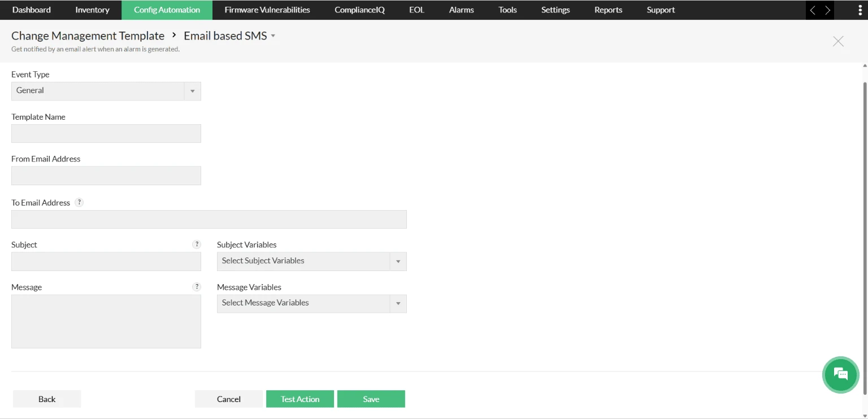The height and width of the screenshot is (419, 868).
Task: Click the vertical scrollbar on the right
Action: [x=865, y=237]
